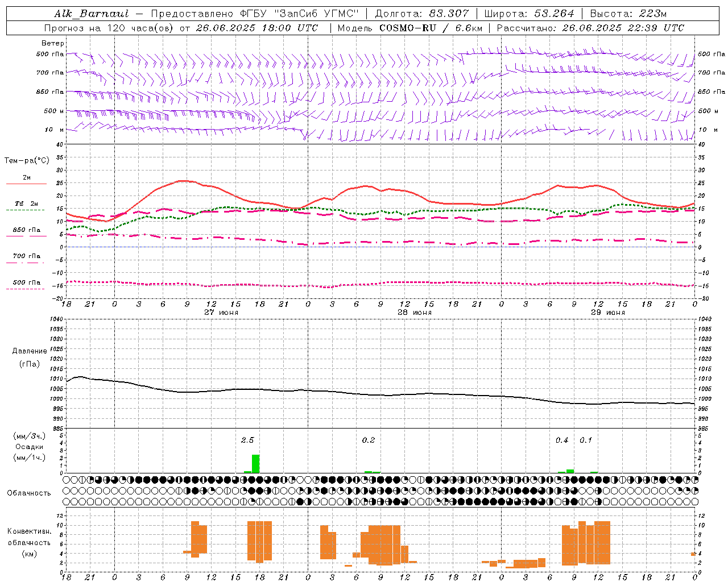Viewport: 728px width, 582px height.
Task: Click the Td 2м legend label
Action: point(27,203)
